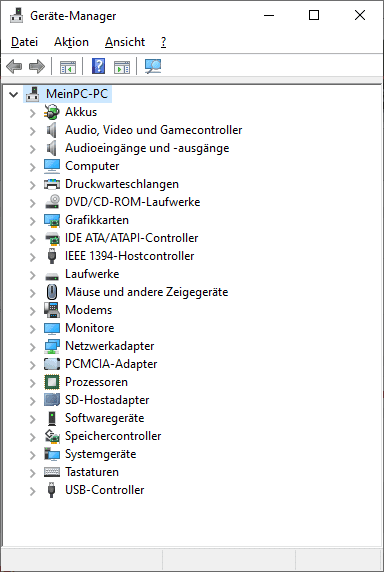The width and height of the screenshot is (384, 572).
Task: Click the Grafikkarten display adapter icon
Action: (52, 220)
